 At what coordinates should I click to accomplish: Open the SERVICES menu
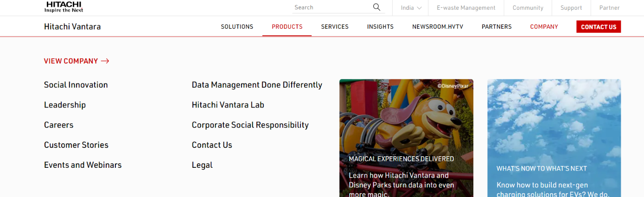[x=335, y=27]
